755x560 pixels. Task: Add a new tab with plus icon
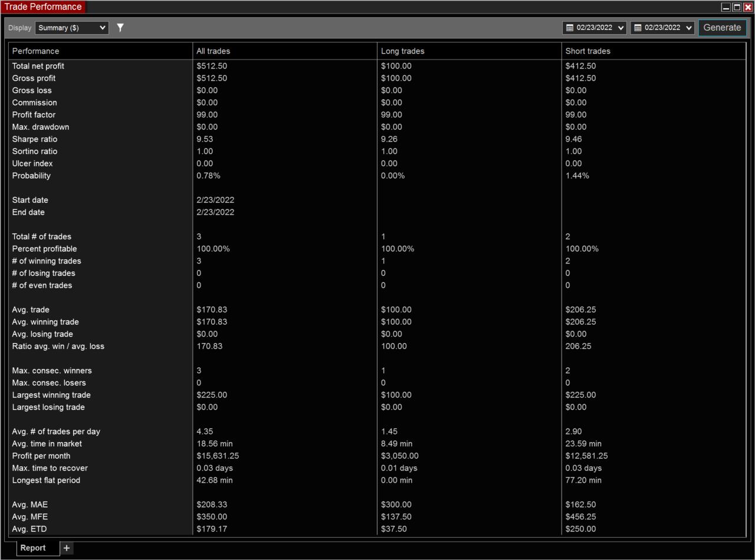pos(67,548)
